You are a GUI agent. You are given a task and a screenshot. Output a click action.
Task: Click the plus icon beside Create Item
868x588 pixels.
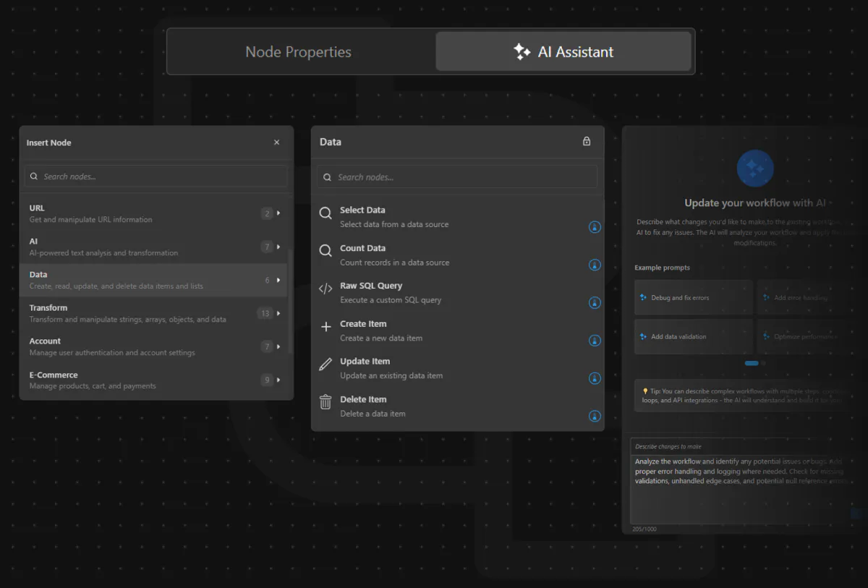point(325,327)
